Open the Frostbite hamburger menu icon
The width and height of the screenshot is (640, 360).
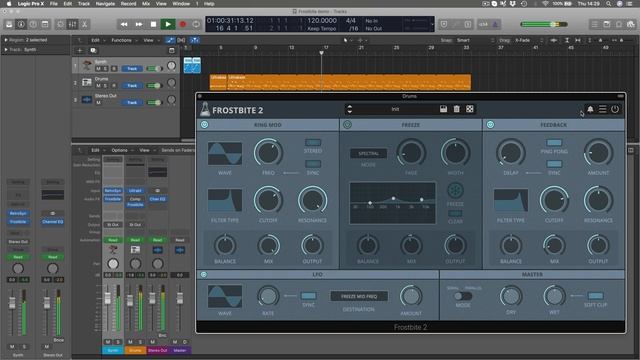(602, 109)
